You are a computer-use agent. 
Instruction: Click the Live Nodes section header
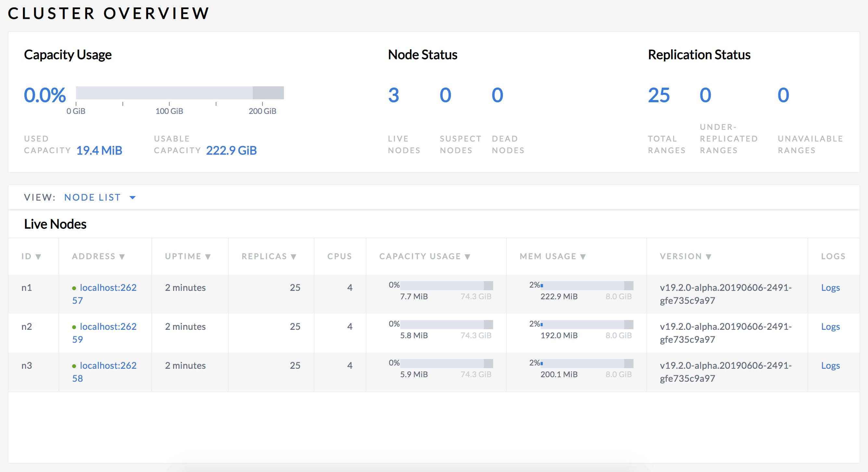(x=55, y=224)
